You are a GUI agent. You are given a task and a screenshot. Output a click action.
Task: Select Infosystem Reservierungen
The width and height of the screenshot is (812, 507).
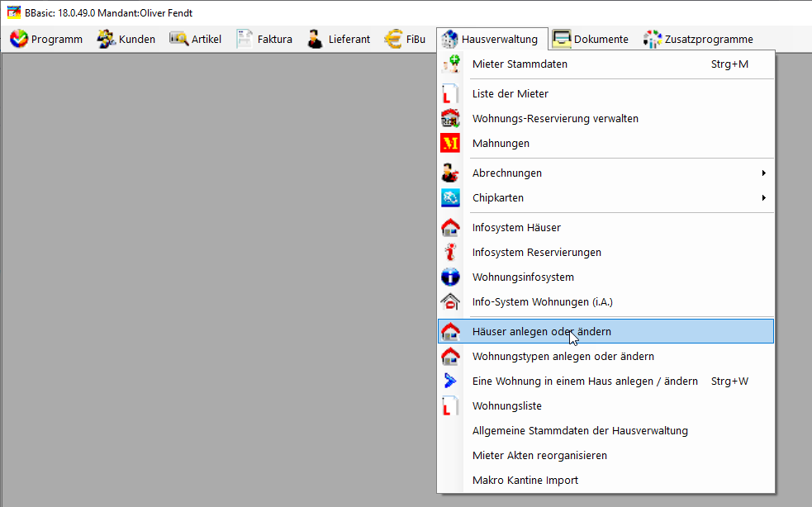click(605, 252)
